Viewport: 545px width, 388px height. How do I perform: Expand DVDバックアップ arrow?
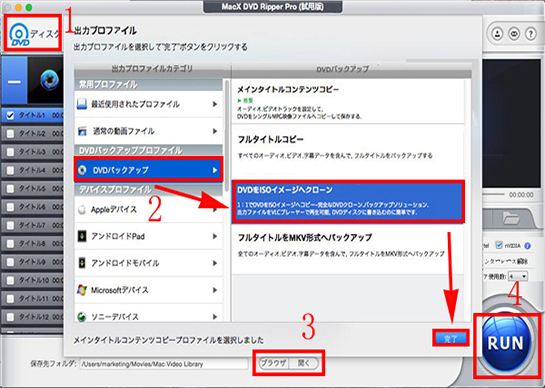[x=215, y=170]
